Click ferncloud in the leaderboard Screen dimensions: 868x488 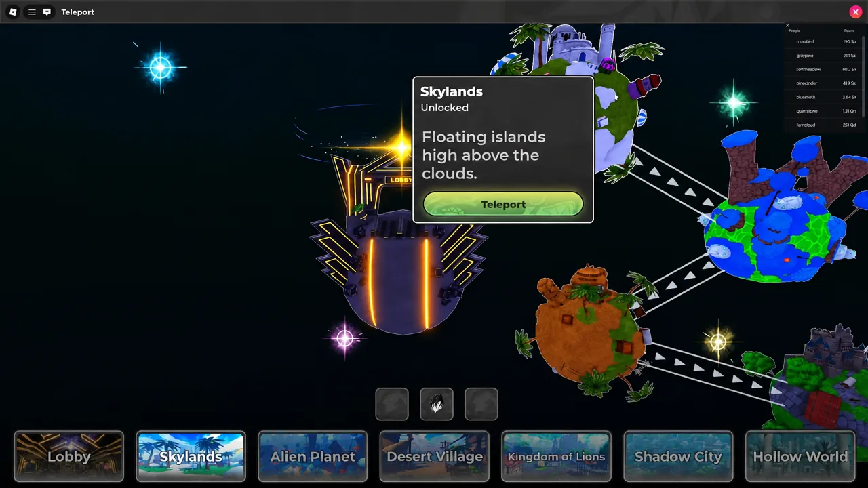point(806,125)
